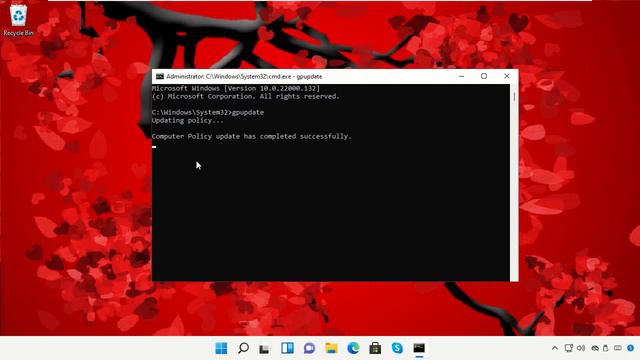Launch Microsoft Edge from the taskbar
The width and height of the screenshot is (640, 360).
pos(353,348)
